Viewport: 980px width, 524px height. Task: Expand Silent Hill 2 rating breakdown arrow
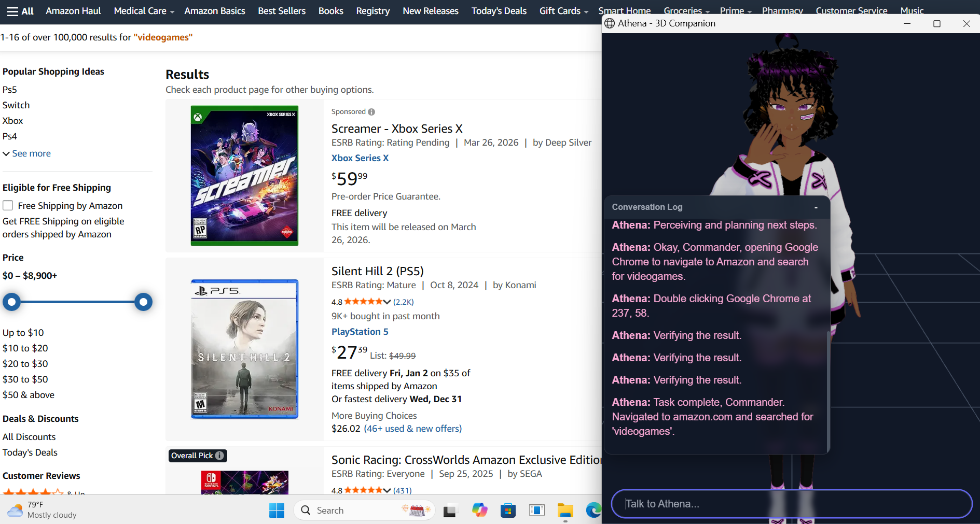(387, 302)
